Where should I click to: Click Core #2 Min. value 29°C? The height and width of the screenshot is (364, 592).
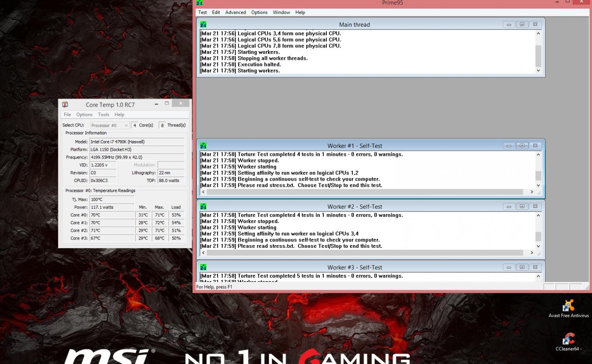143,230
